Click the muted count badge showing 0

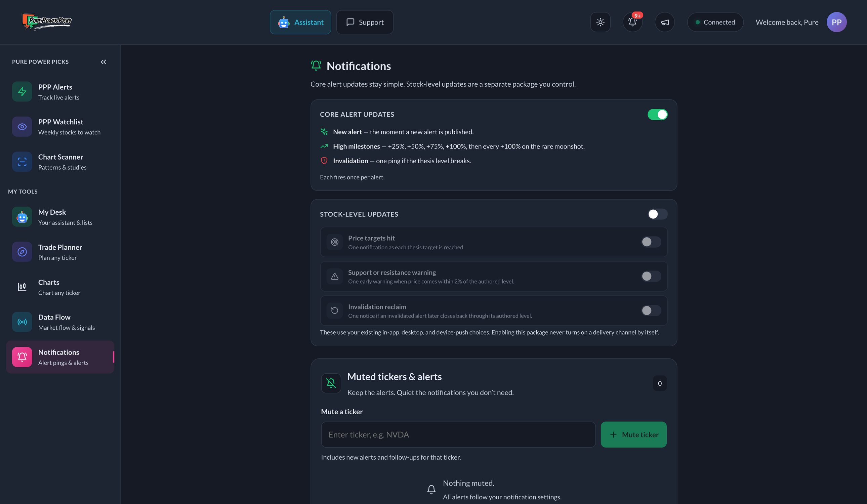click(x=660, y=383)
